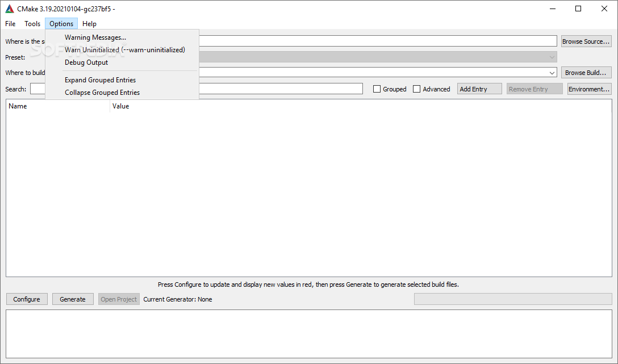The height and width of the screenshot is (364, 618).
Task: Maximize the CMake window
Action: 578,9
